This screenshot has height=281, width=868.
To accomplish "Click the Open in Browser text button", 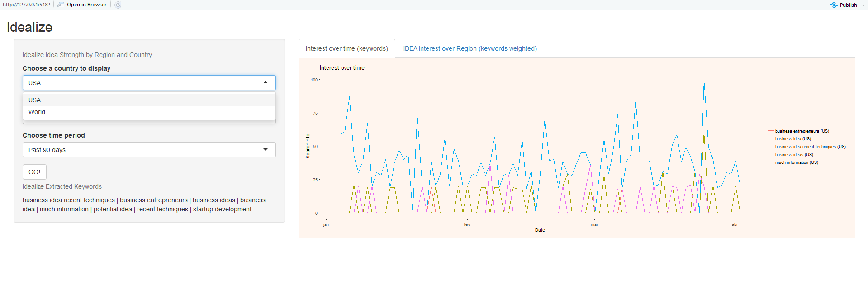I will (x=86, y=5).
